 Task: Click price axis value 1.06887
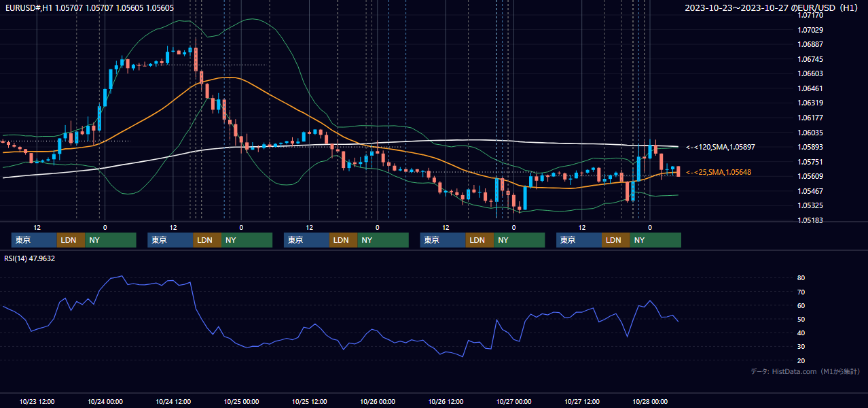click(811, 44)
